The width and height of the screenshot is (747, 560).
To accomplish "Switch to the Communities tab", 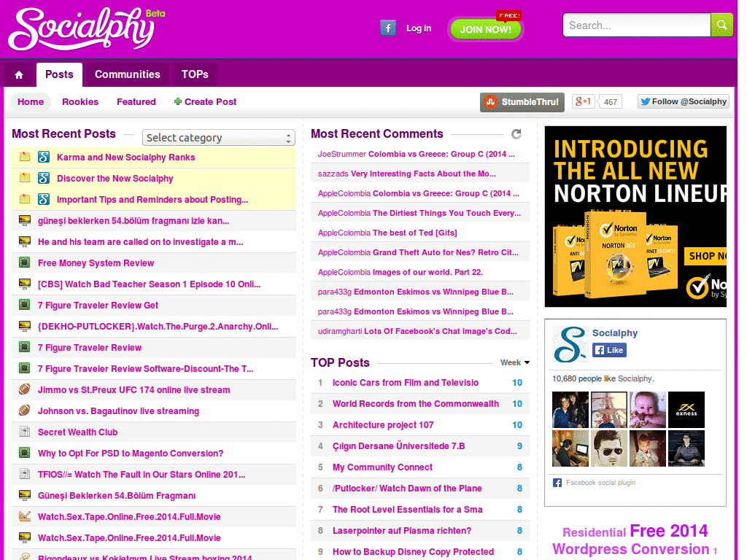I will (x=127, y=75).
